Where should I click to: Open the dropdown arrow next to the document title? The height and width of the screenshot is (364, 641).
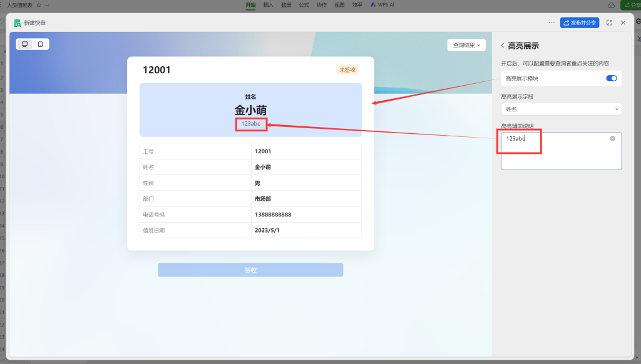[x=48, y=4]
